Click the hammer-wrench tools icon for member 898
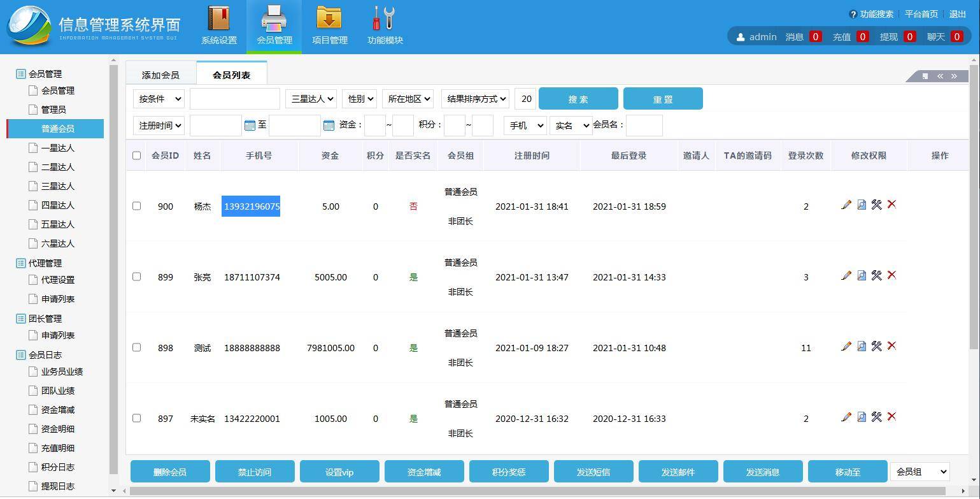Screen dimensions: 980x499 click(876, 346)
